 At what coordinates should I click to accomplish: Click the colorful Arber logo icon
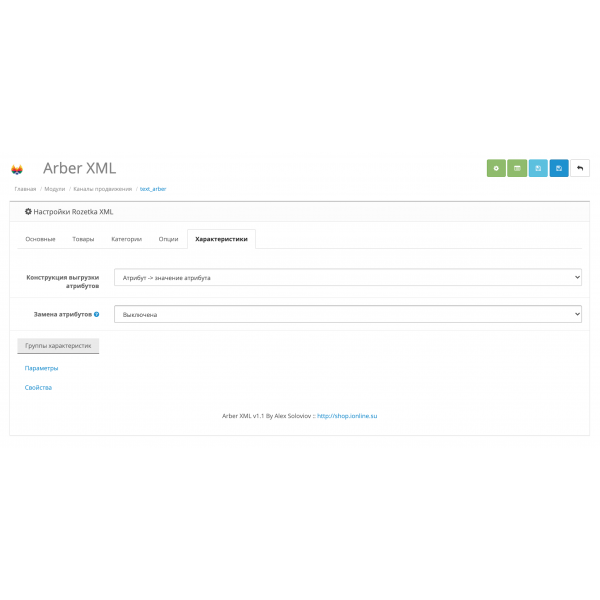tap(17, 169)
